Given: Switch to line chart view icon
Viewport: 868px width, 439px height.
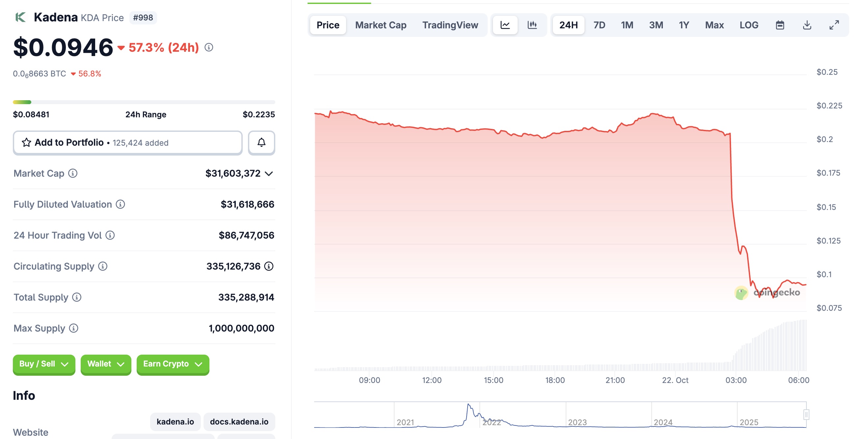Looking at the screenshot, I should pos(505,25).
